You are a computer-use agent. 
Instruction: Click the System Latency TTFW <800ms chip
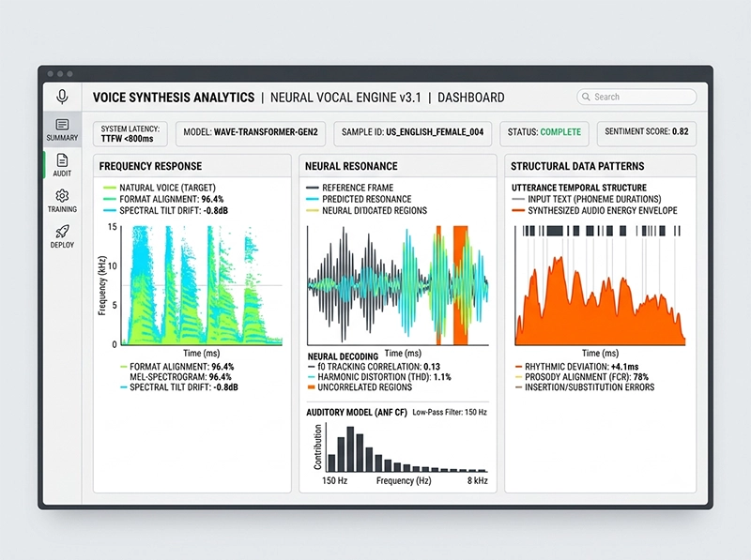tap(130, 133)
